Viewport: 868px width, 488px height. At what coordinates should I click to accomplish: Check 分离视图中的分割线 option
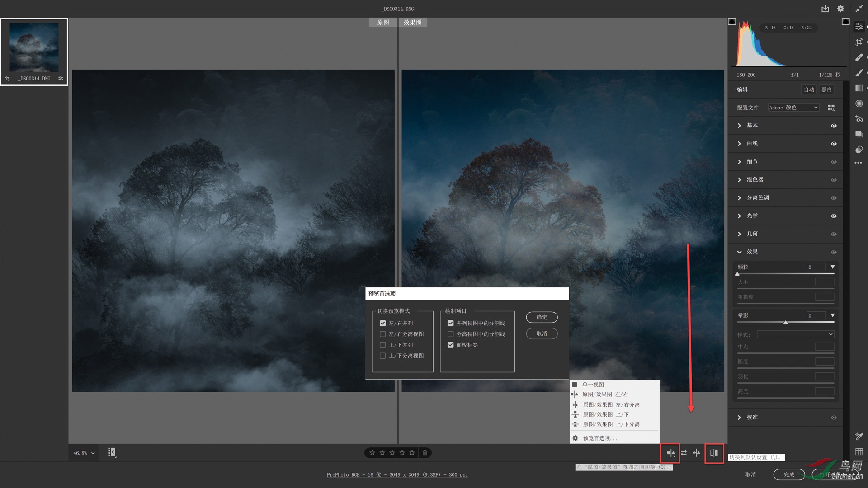point(451,334)
